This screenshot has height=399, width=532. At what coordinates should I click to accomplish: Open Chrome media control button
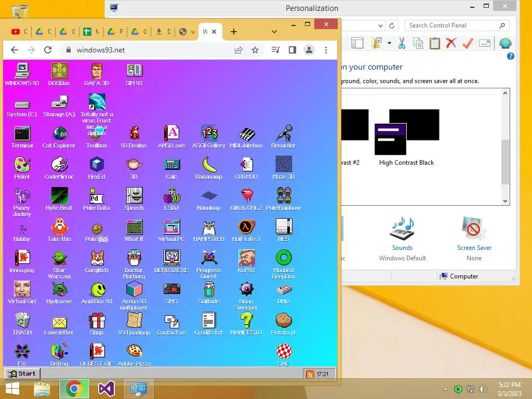[276, 50]
